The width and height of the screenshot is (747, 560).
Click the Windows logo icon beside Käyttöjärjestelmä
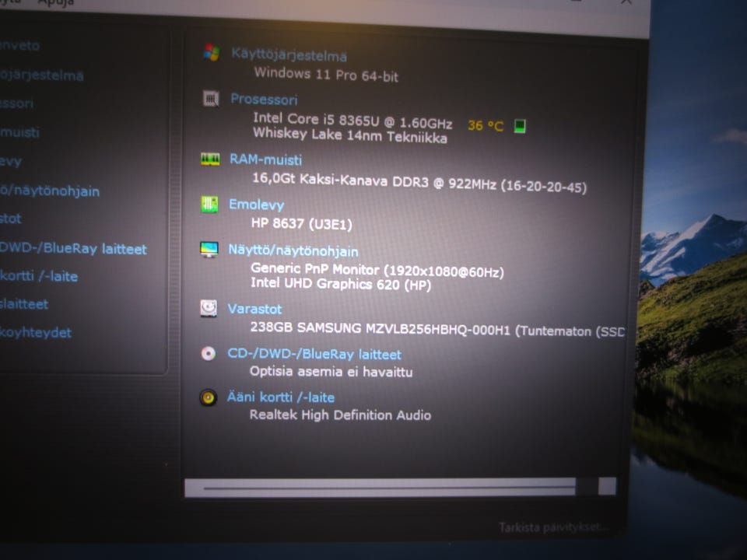[212, 52]
